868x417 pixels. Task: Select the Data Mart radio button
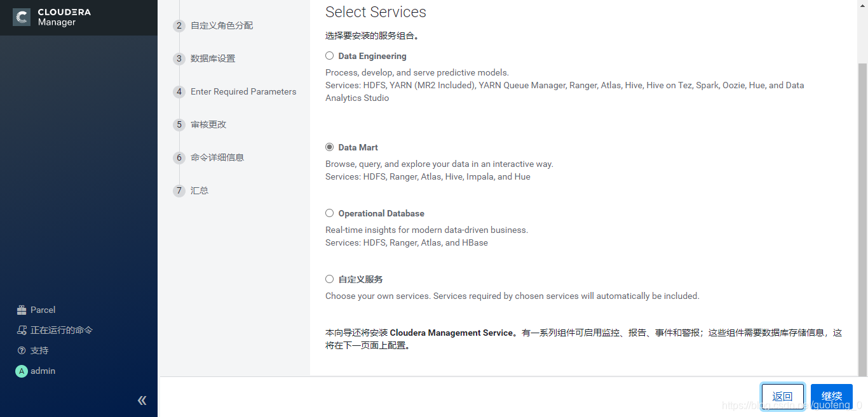point(329,147)
